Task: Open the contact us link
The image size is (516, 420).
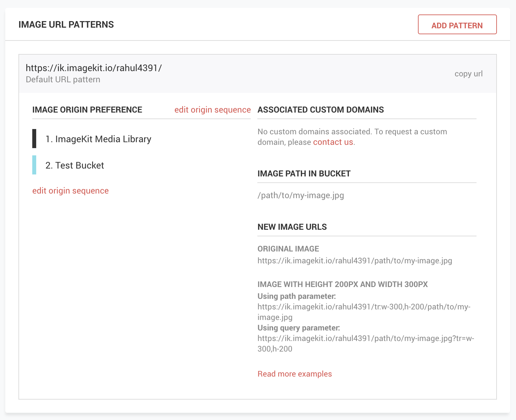Action: pos(333,142)
